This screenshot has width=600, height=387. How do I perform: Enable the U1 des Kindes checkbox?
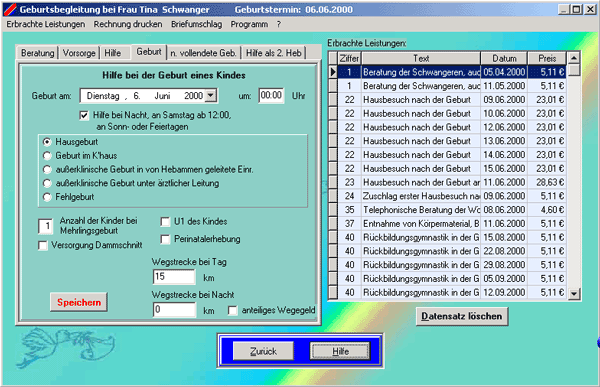[165, 222]
